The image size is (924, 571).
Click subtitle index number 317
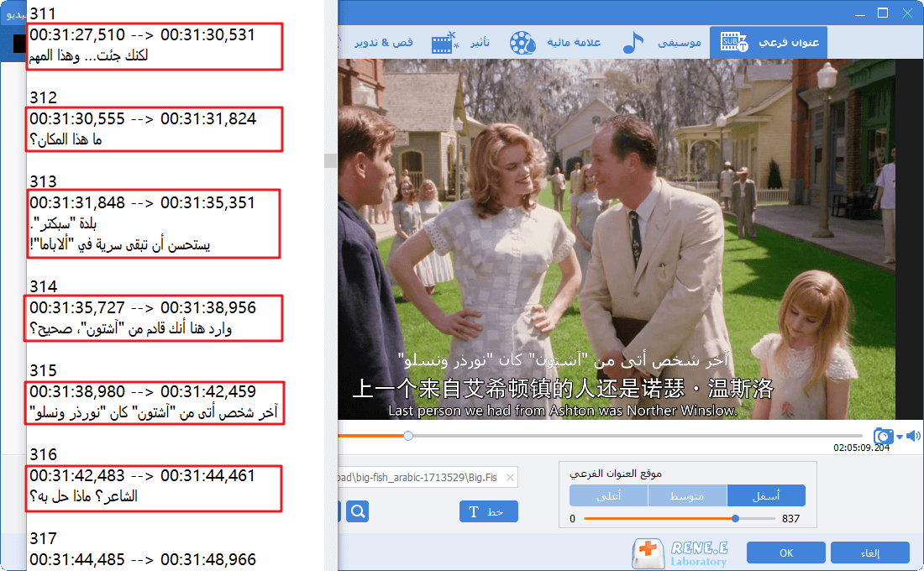(x=43, y=538)
